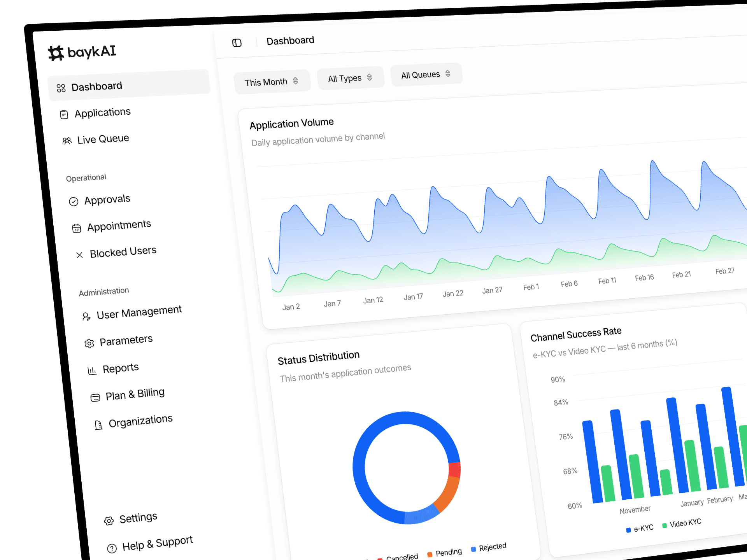Toggle the Video KYC legend series
The width and height of the screenshot is (747, 560).
(682, 523)
